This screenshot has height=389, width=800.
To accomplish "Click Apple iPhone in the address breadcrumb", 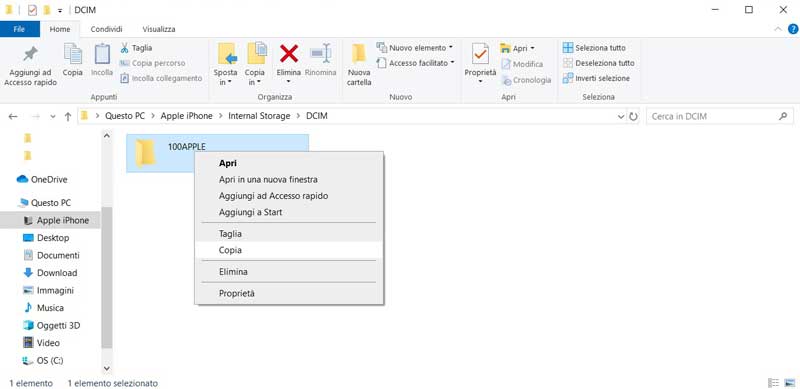I will tap(186, 116).
